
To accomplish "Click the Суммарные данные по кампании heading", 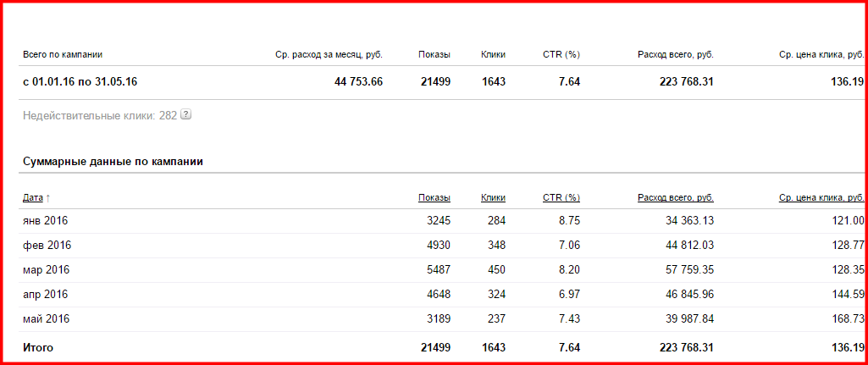I will pos(113,161).
